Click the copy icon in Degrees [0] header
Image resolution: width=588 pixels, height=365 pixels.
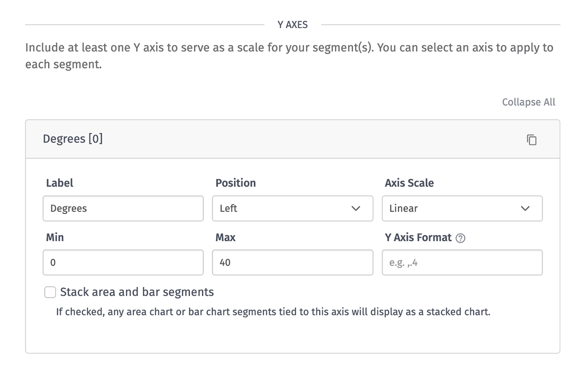(x=531, y=140)
